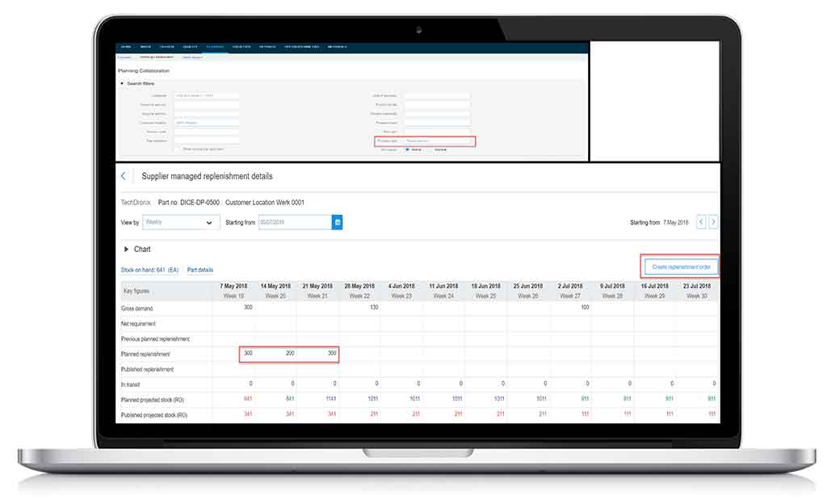Go to the previous period with the left arrow
827x504 pixels.
(701, 222)
